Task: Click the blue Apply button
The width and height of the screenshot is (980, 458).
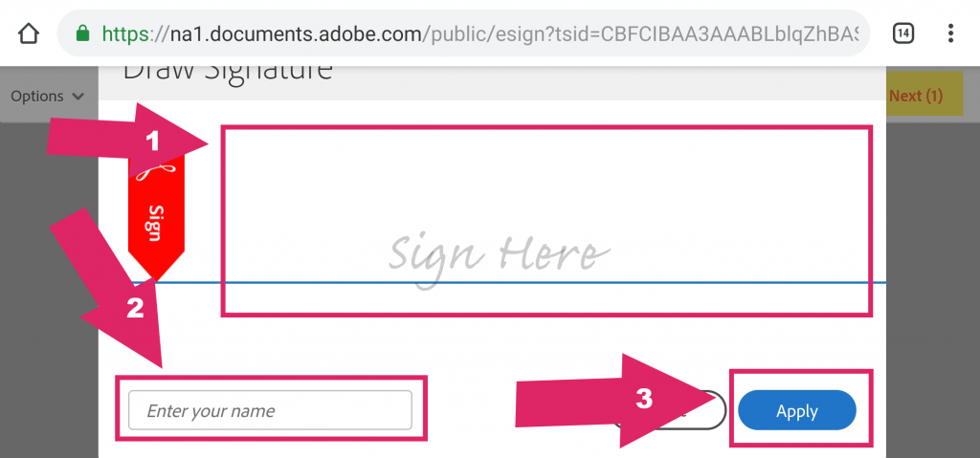Action: pos(797,410)
